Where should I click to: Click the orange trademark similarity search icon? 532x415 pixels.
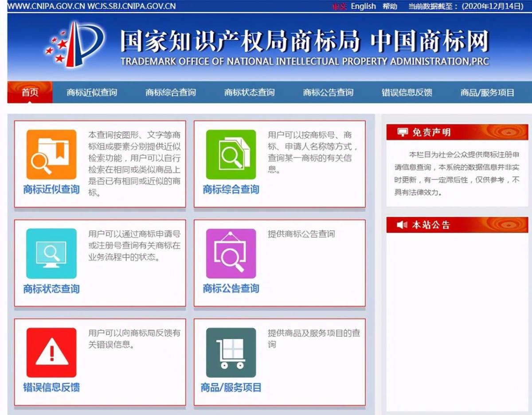point(51,154)
